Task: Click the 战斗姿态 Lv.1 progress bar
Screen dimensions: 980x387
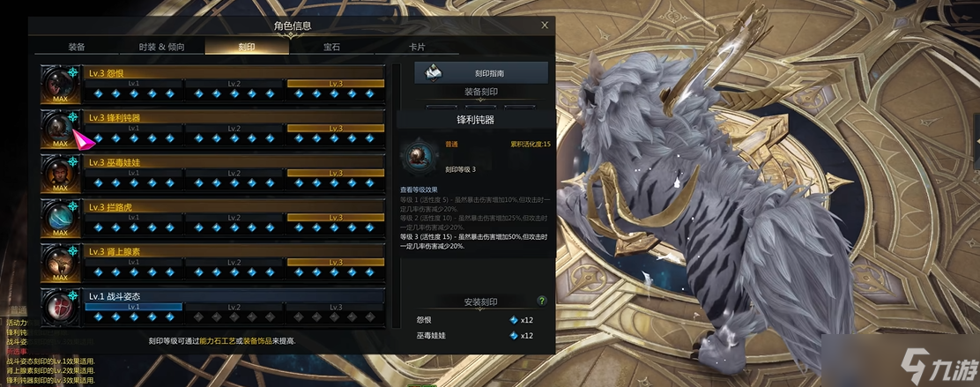Action: (x=133, y=307)
